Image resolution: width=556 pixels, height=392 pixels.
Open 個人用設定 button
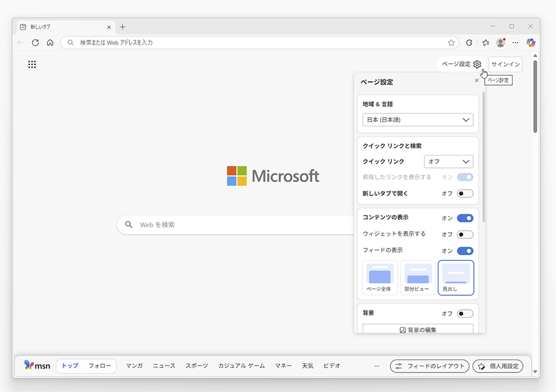point(498,366)
